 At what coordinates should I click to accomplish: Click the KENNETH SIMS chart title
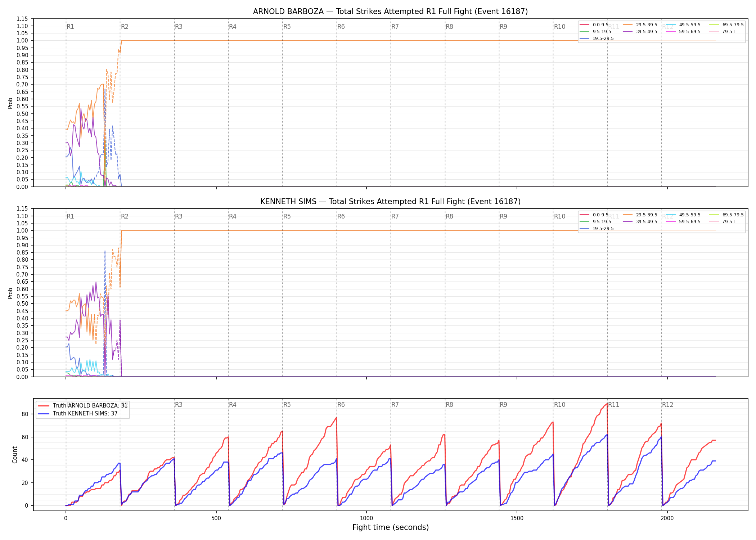click(390, 202)
